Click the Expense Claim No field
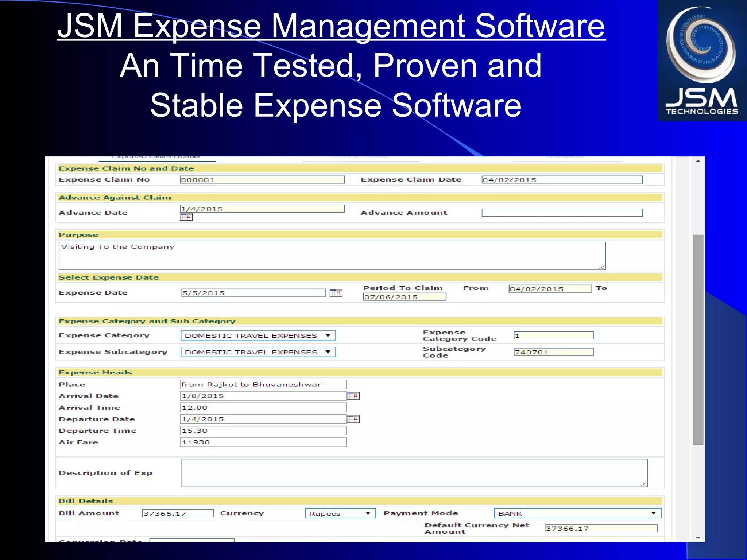Screen dimensions: 747x560 pyautogui.click(x=262, y=180)
